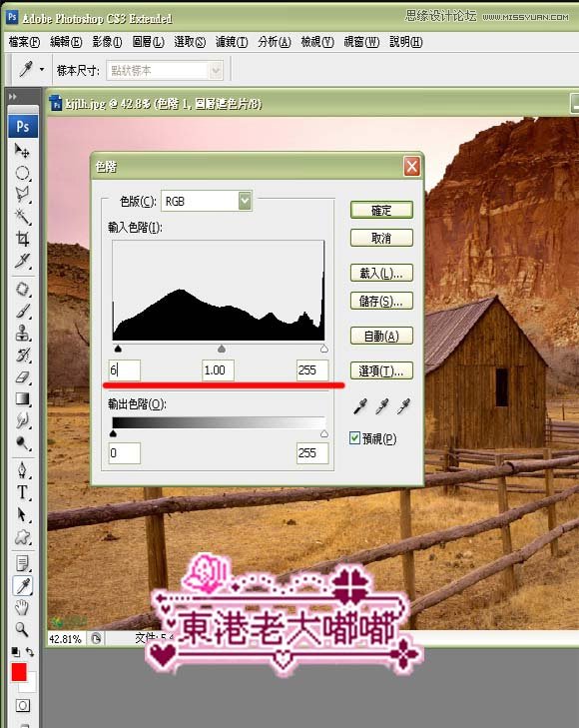Image resolution: width=579 pixels, height=728 pixels.
Task: Open the 視窗 Window menu
Action: [x=361, y=42]
